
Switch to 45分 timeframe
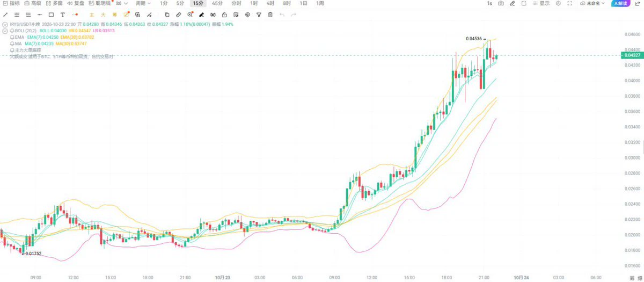tap(217, 3)
